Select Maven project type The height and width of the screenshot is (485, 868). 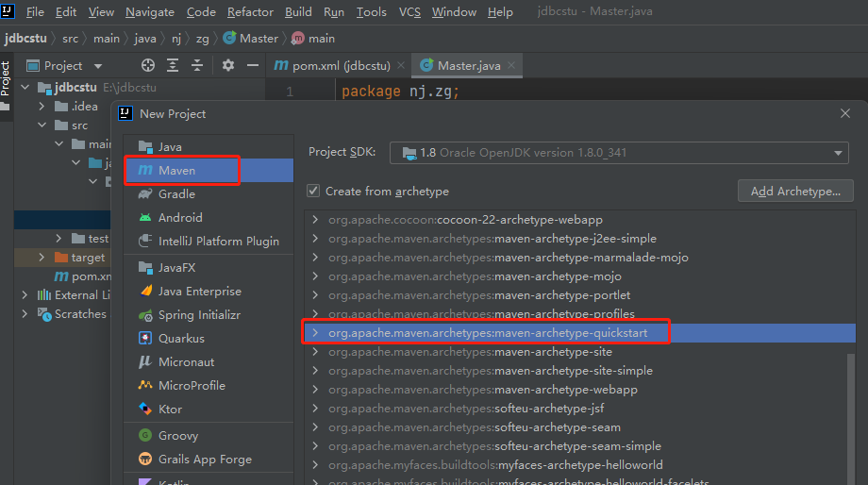pos(209,171)
